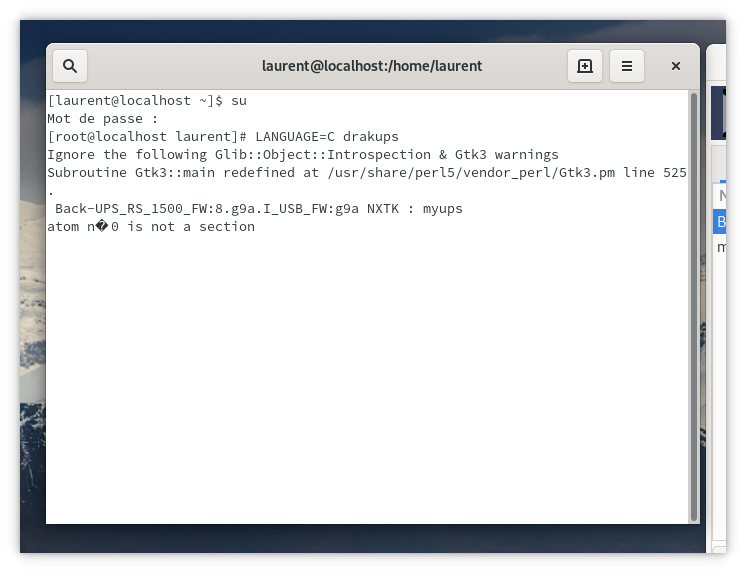Click the background window's banner image
Screen dimensions: 746x573
point(723,112)
